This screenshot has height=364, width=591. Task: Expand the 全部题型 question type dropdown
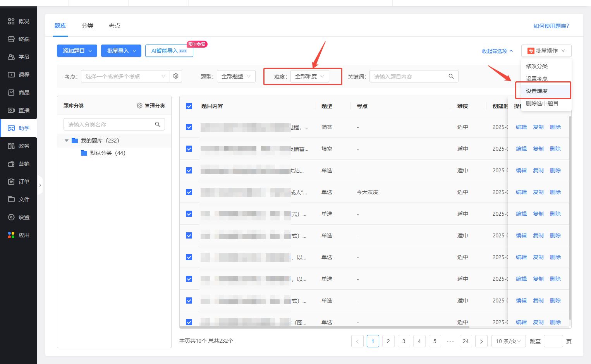coord(236,76)
